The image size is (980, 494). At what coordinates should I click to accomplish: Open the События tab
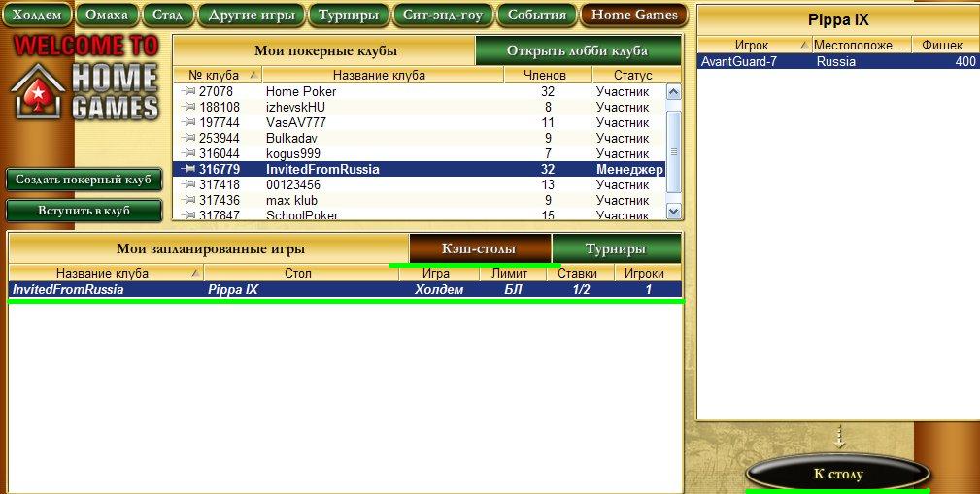(x=537, y=15)
